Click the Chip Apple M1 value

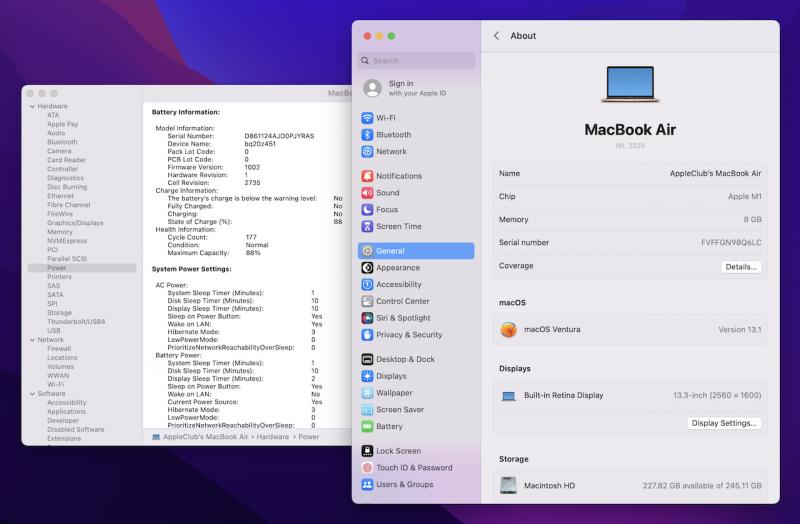pos(745,197)
